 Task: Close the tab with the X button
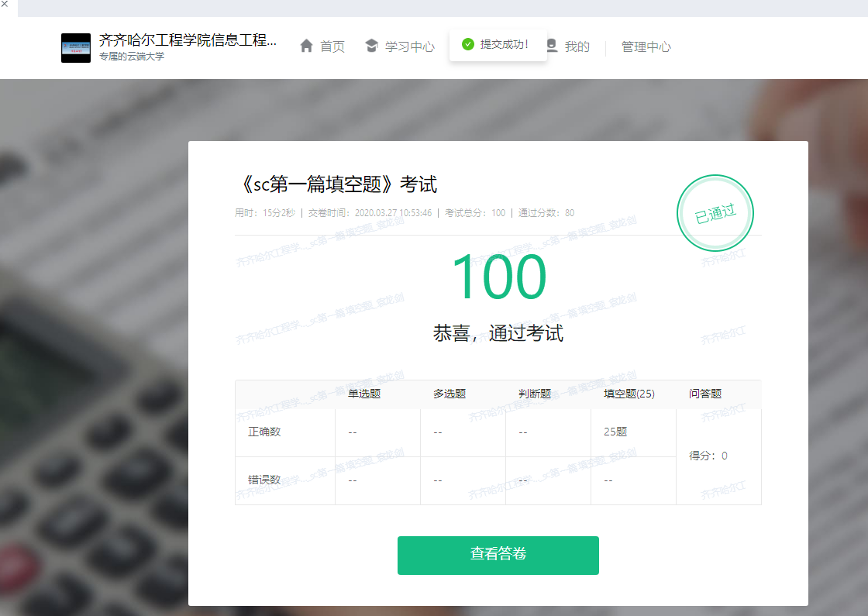(5, 5)
